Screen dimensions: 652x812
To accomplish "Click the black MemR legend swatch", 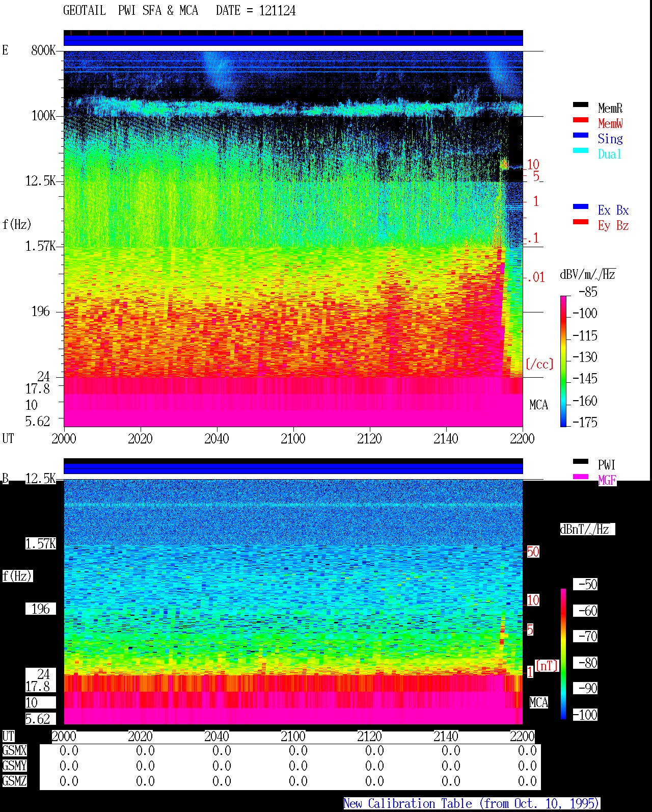I will [581, 104].
